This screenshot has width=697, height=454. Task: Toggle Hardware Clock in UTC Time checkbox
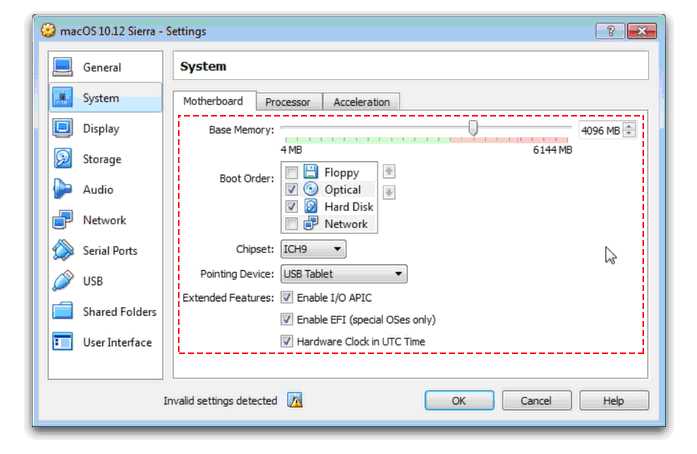[287, 341]
